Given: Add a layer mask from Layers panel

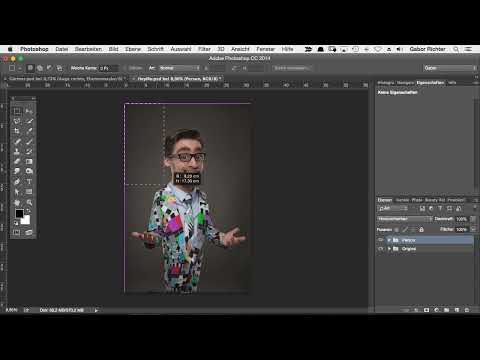Looking at the screenshot, I should coord(426,310).
